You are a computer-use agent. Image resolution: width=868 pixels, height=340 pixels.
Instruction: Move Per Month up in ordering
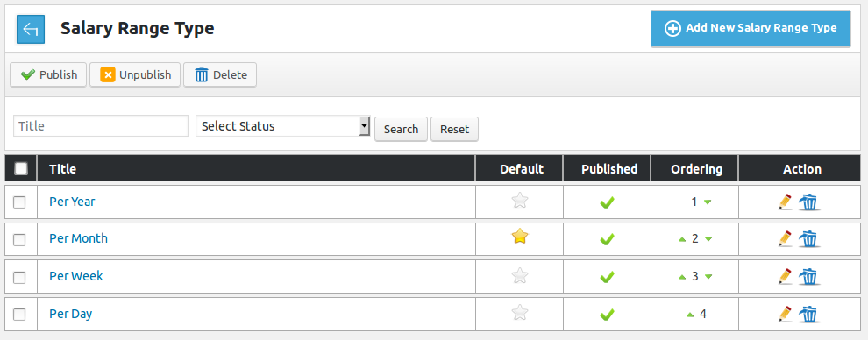point(682,239)
